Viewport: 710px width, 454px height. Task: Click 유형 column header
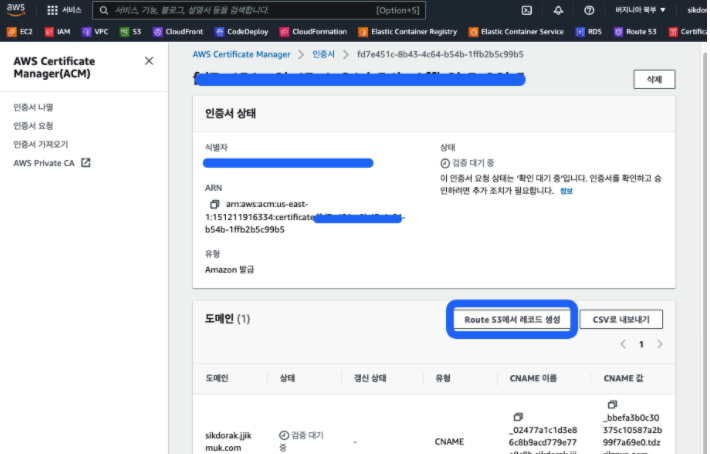[443, 378]
